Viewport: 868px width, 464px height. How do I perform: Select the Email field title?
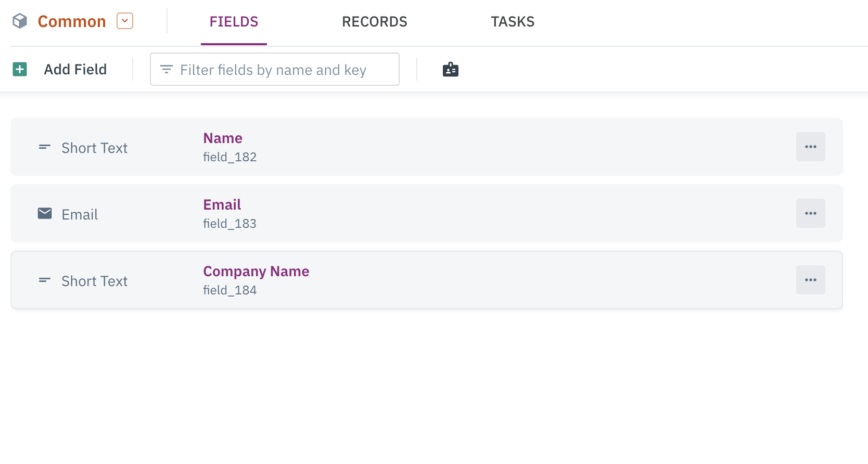click(x=222, y=205)
